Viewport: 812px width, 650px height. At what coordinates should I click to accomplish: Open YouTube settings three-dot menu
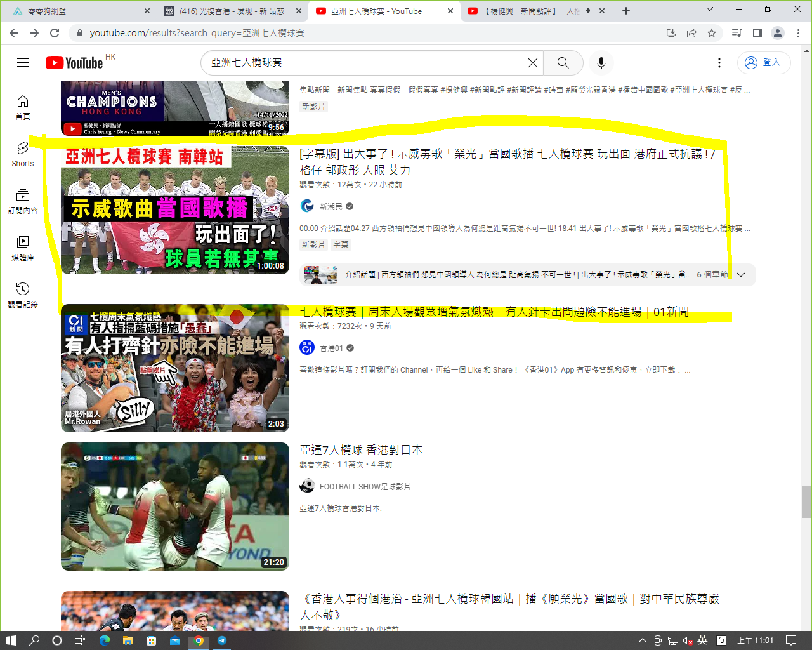[x=719, y=63]
